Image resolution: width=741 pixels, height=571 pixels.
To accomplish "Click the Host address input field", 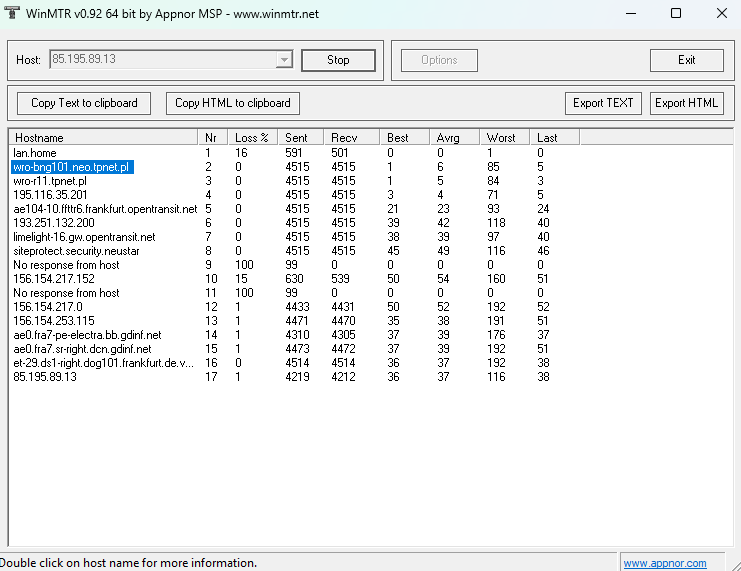I will tap(160, 60).
